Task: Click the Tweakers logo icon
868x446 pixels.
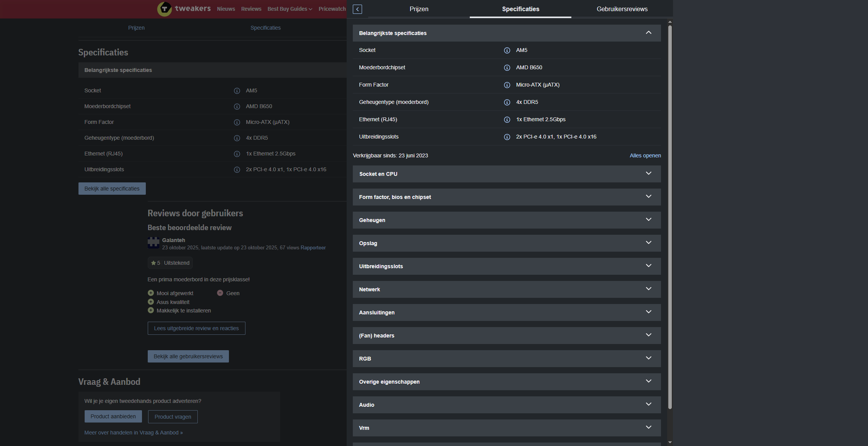Action: pyautogui.click(x=164, y=9)
